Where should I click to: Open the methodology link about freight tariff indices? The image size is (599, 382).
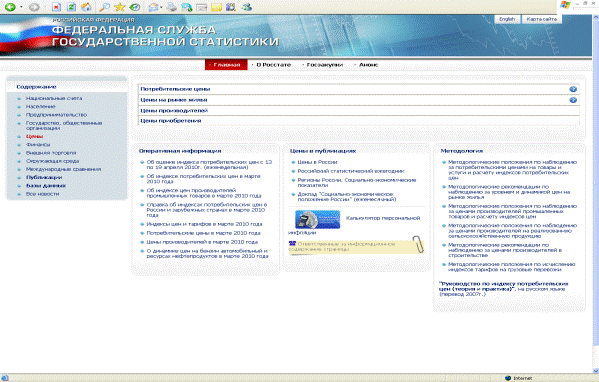point(512,267)
